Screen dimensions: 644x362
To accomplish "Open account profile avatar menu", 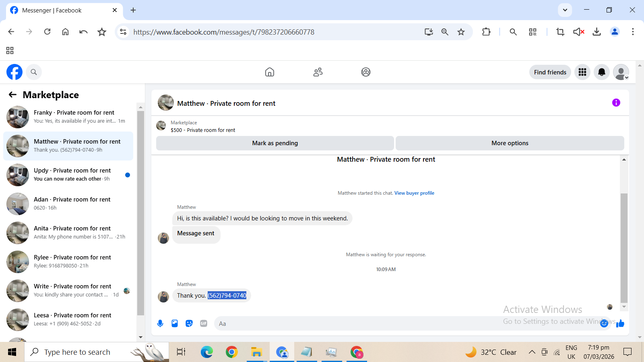I will click(x=621, y=72).
